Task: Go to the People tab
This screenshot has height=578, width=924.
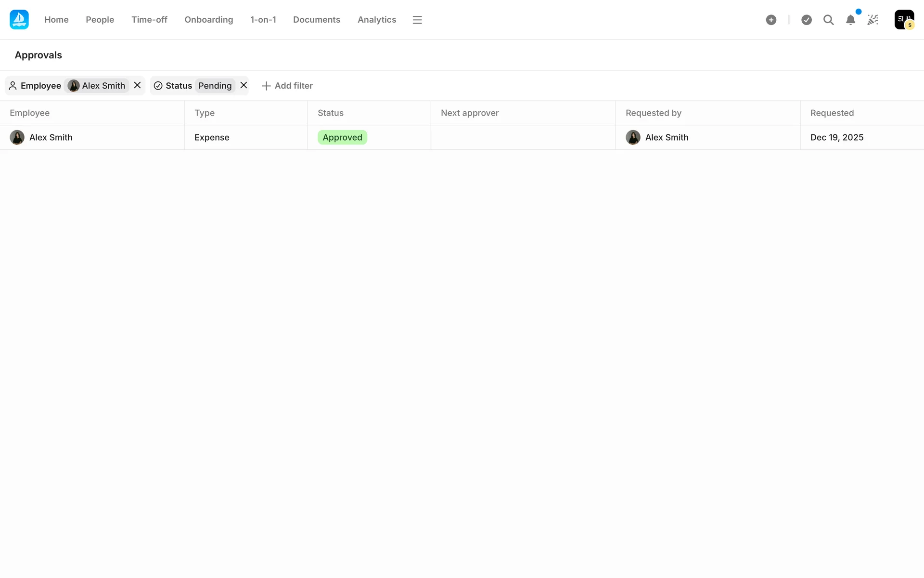Action: [x=100, y=20]
